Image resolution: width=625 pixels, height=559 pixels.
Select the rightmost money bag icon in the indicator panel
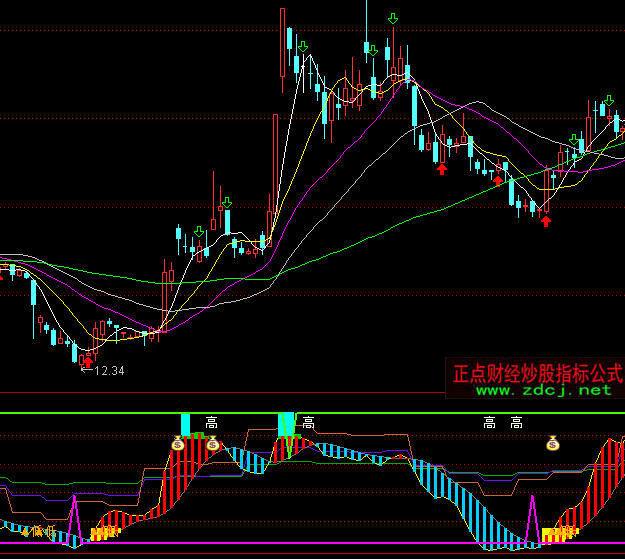point(552,443)
